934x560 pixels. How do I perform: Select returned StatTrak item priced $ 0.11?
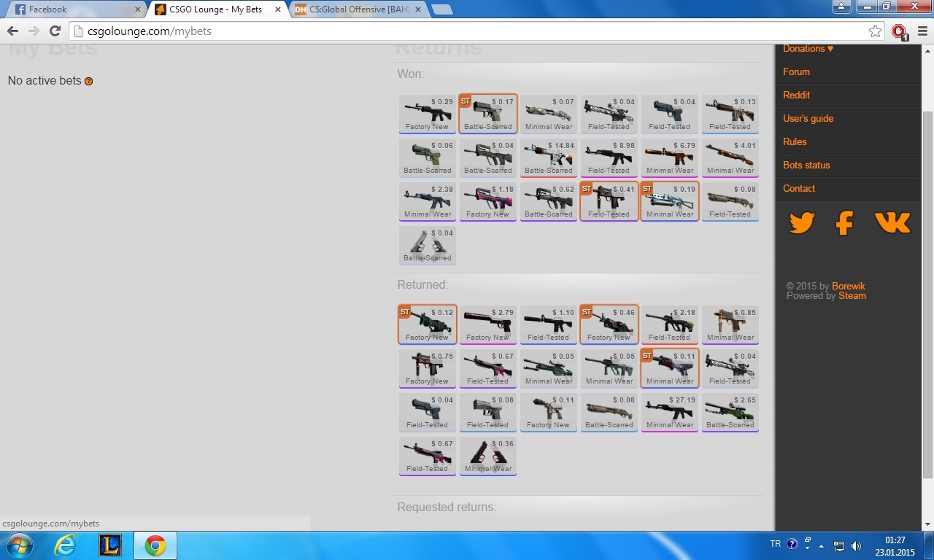click(670, 368)
